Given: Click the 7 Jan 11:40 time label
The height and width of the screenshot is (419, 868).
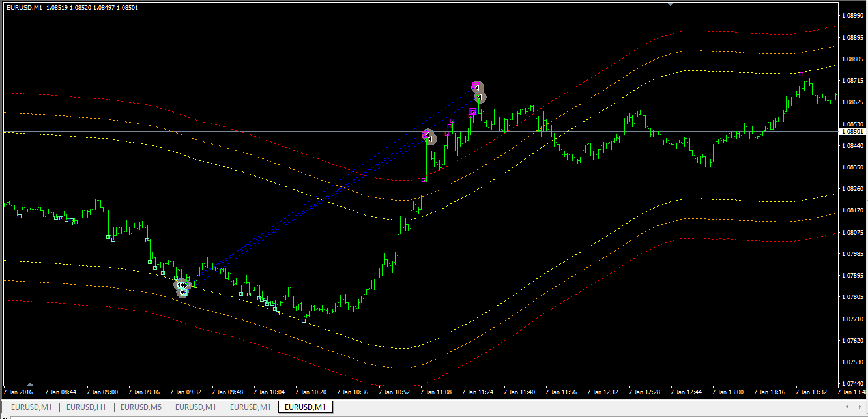Looking at the screenshot, I should coord(519,392).
